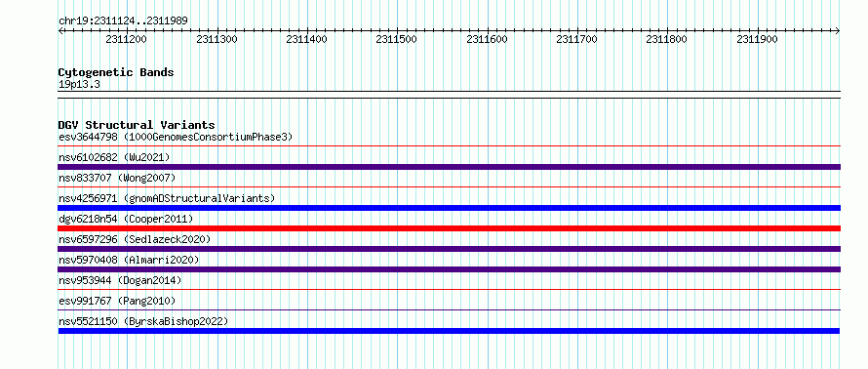Click ruler tick label 2311200

pos(127,39)
